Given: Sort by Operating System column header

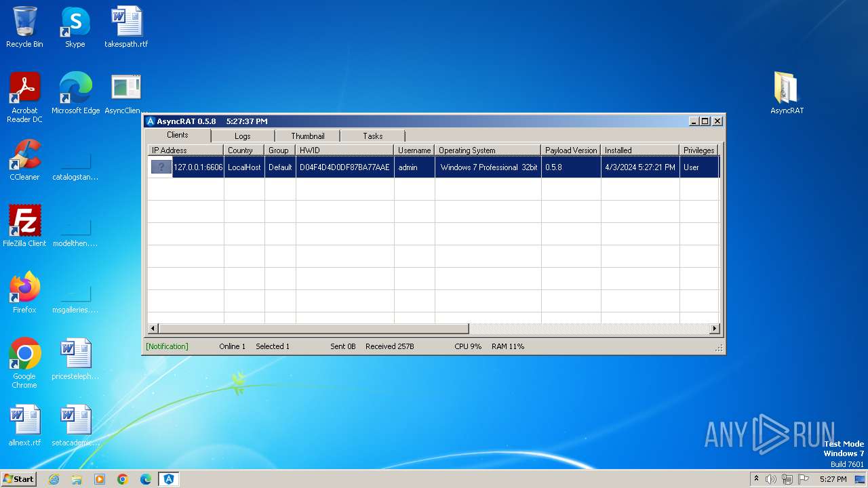Looking at the screenshot, I should (488, 150).
